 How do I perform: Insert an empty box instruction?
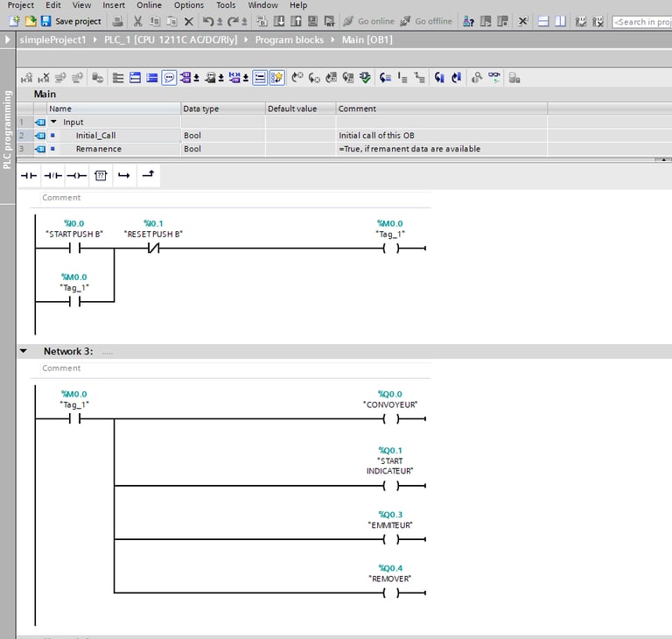(100, 176)
